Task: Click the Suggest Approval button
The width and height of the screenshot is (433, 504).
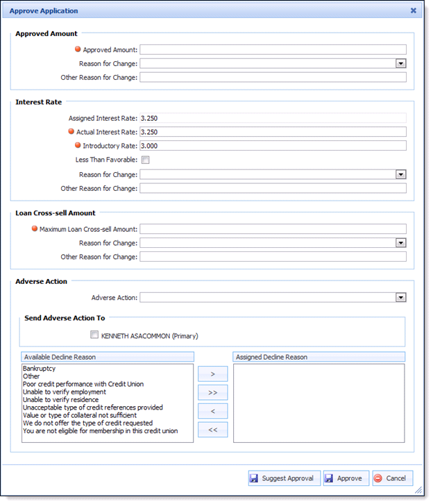Action: 285,478
